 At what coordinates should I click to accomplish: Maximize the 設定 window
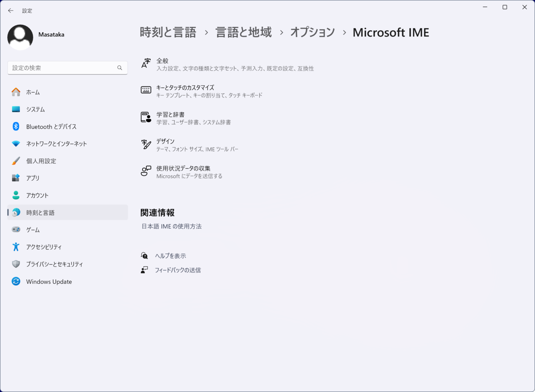pyautogui.click(x=505, y=7)
